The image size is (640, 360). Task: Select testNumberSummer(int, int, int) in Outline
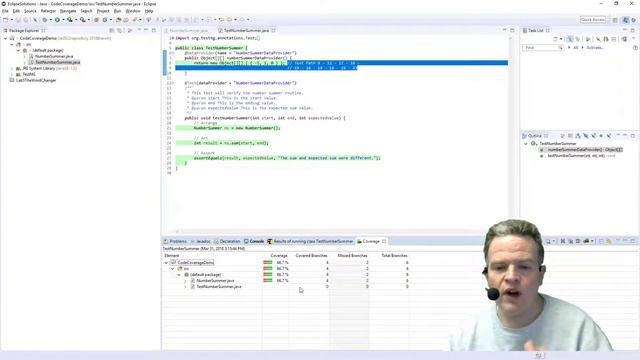tap(578, 156)
